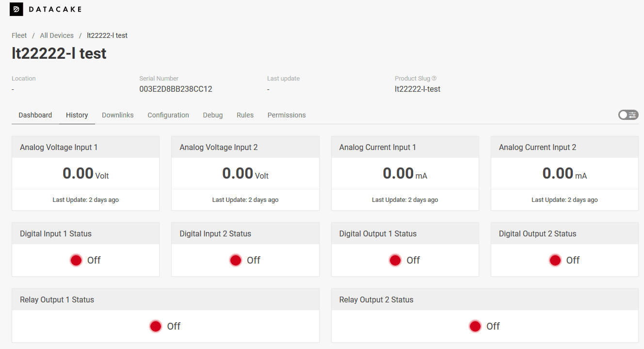Click the Analog Current Input 1 value
Screen dimensions: 644x349
(398, 173)
